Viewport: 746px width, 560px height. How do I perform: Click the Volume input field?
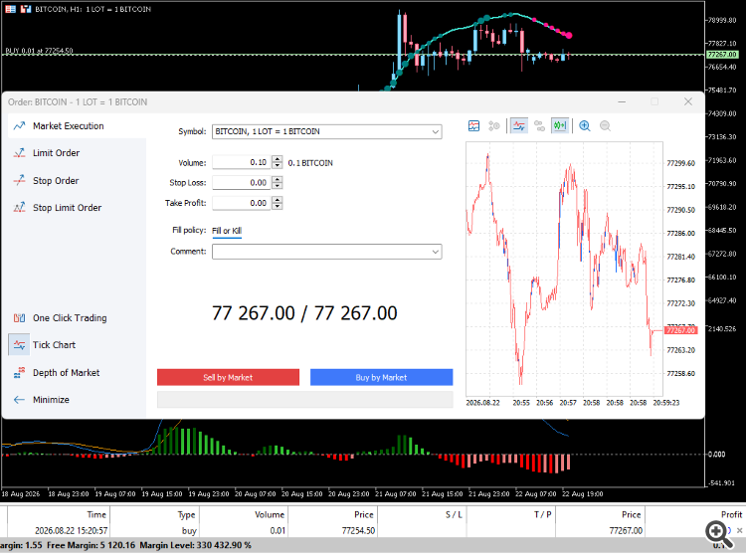(242, 163)
